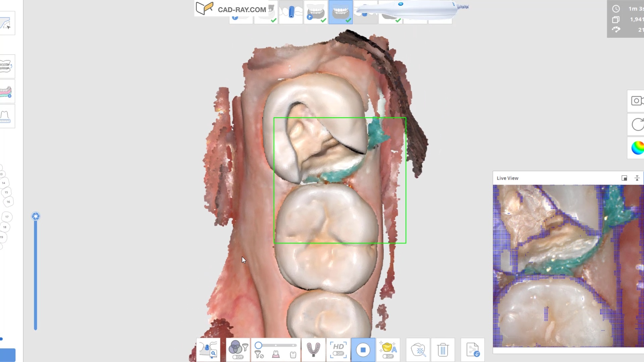The height and width of the screenshot is (362, 644).
Task: Open the arch alignment U-shaped tool
Action: [x=313, y=350]
